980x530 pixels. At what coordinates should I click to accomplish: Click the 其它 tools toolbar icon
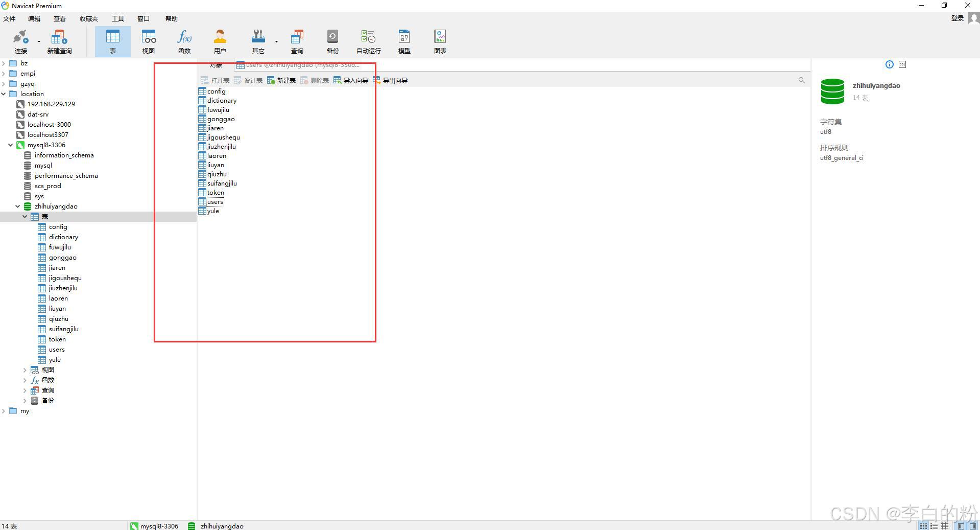click(258, 41)
